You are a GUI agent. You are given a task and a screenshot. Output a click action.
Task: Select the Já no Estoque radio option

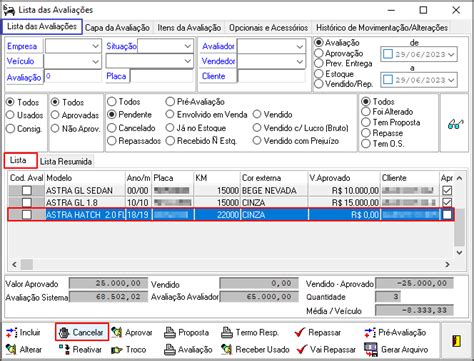pos(170,128)
